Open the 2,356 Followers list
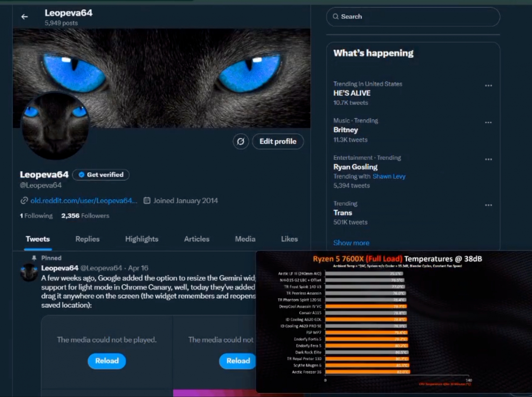 click(x=85, y=216)
